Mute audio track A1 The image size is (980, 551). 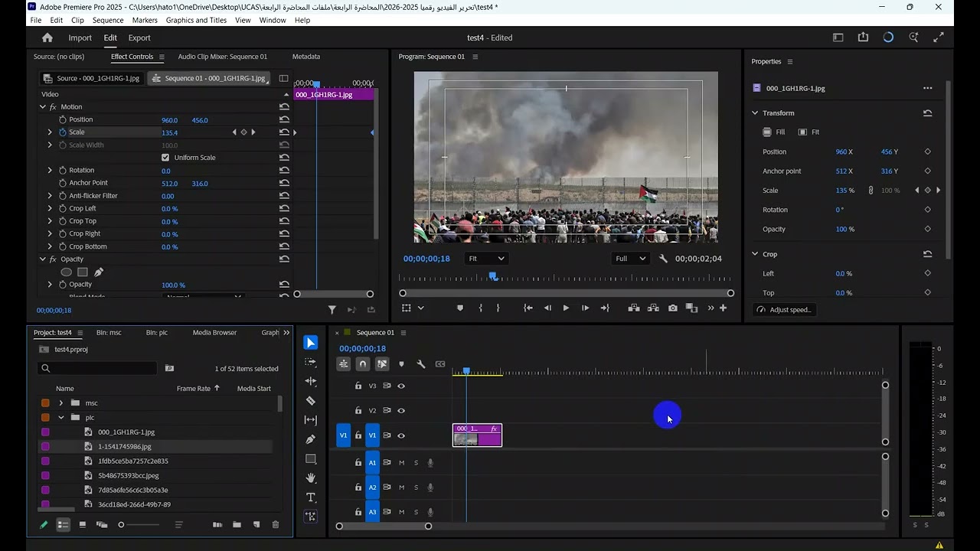[401, 463]
